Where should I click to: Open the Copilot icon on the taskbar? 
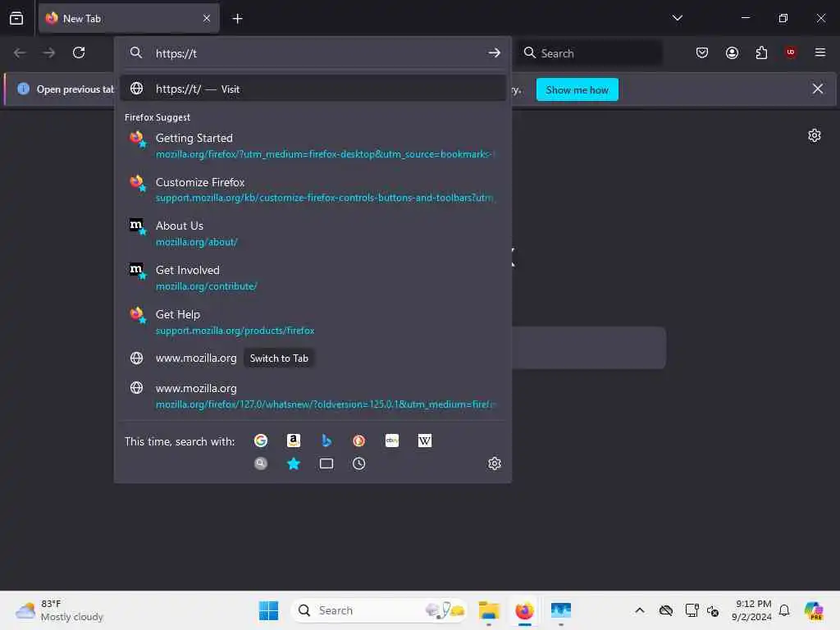813,610
